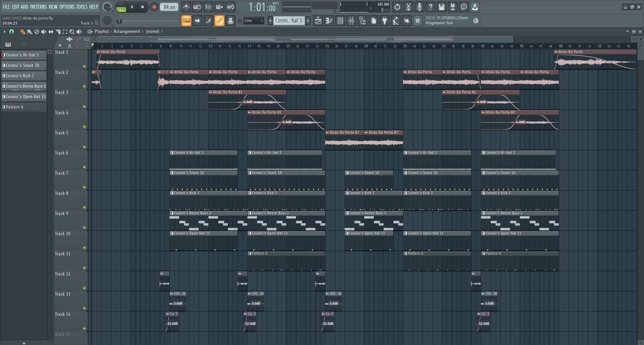Expand the Arrangement breadcrumb arrow
Image resolution: width=644 pixels, height=345 pixels.
[143, 32]
